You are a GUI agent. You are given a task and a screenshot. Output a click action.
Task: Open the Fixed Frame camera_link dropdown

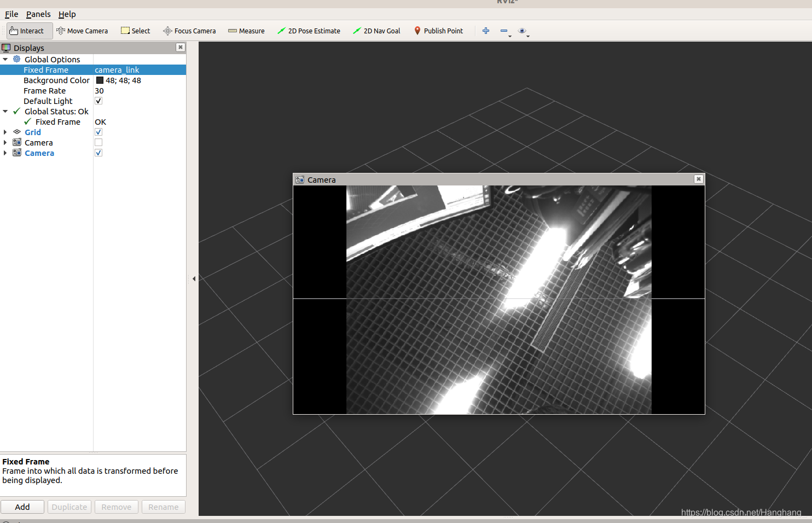pyautogui.click(x=140, y=70)
